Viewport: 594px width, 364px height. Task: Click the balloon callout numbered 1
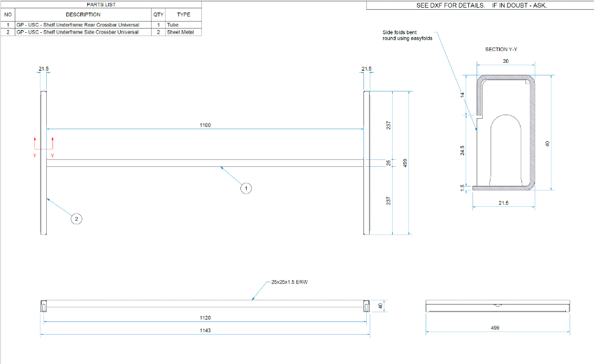246,188
